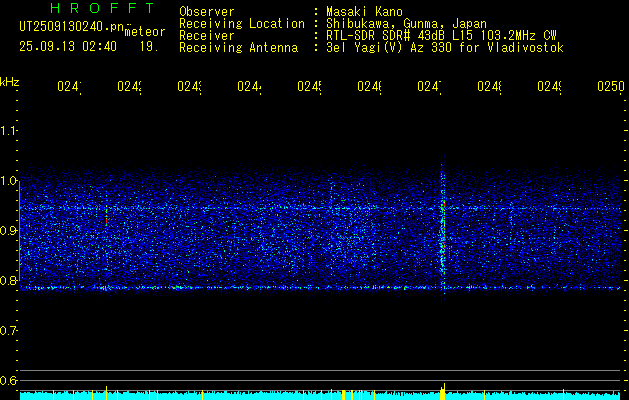Select the timestamp 25.09.13 02:40

tap(68, 47)
